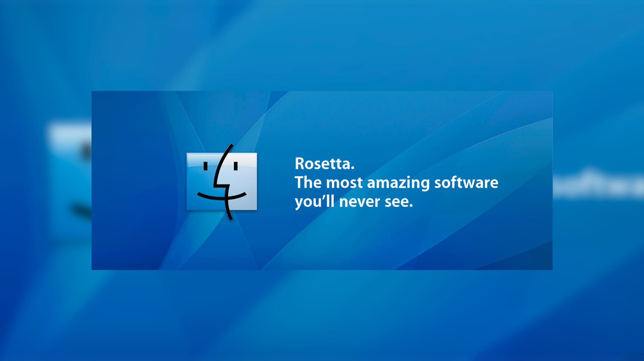
Task: Click the "Rosetta." heading text
Action: pos(325,164)
